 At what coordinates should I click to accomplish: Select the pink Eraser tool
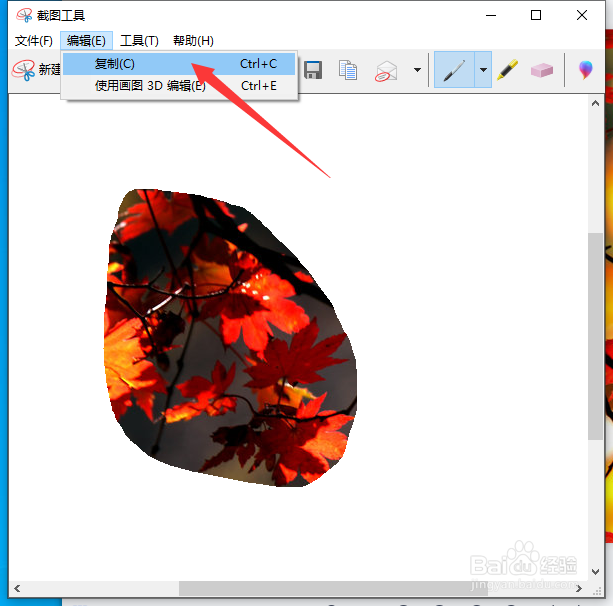[542, 70]
